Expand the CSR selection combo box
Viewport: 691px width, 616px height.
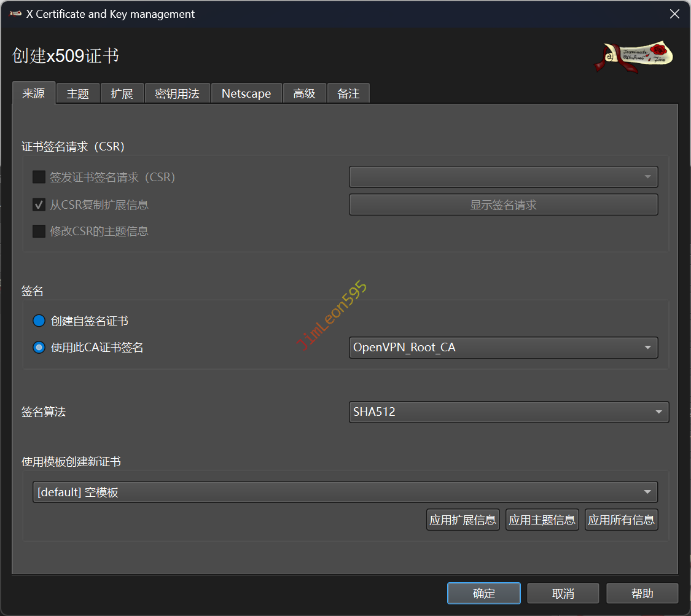click(503, 177)
